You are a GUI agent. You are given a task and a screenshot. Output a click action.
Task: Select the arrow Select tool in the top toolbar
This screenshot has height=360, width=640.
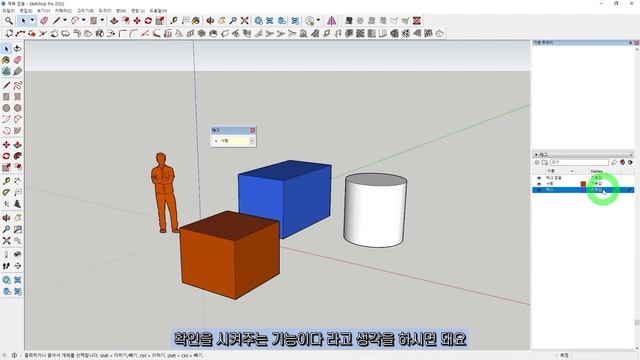23,20
